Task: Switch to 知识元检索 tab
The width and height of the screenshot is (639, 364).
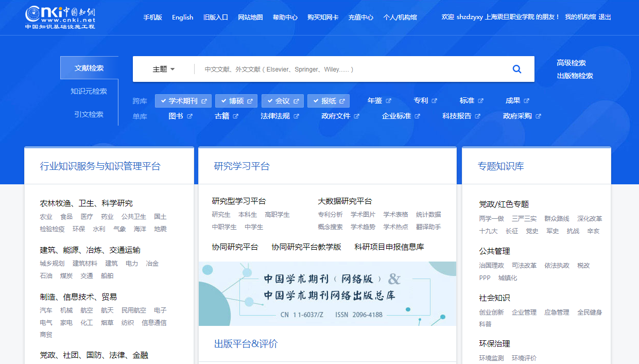Action: [89, 91]
